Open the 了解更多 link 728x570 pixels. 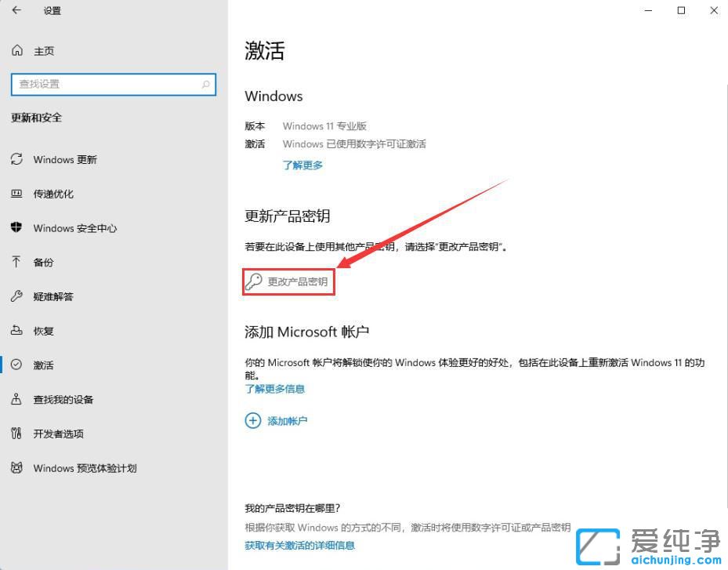tap(302, 165)
